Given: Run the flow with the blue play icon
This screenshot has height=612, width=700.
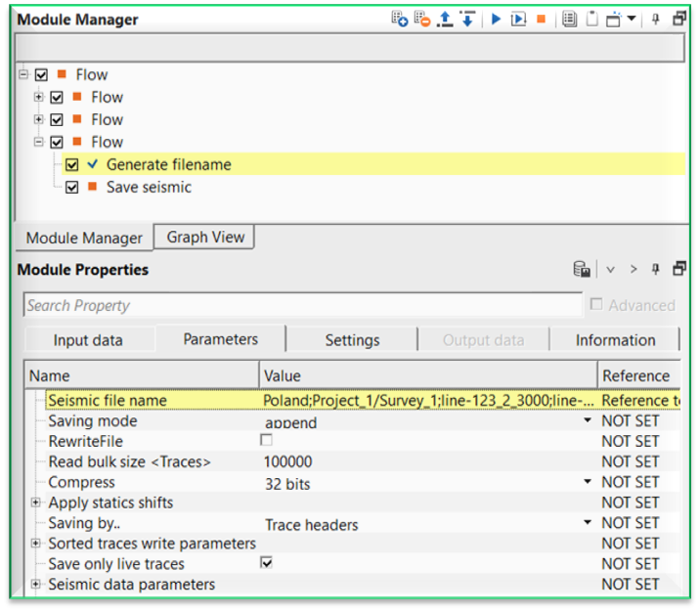Looking at the screenshot, I should click(x=496, y=20).
